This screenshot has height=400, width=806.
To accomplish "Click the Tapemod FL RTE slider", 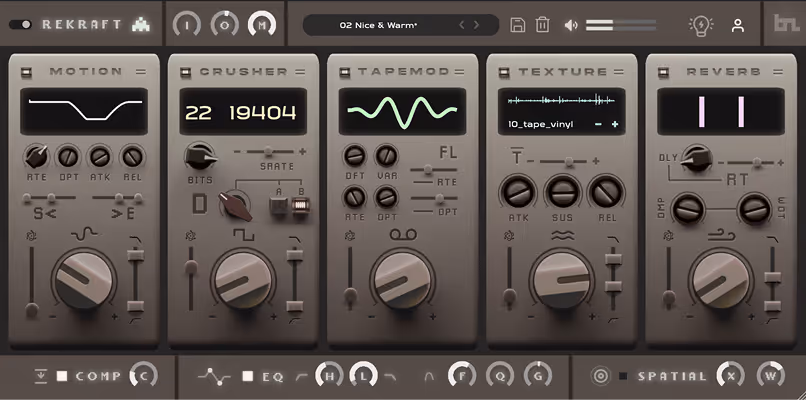I will pos(433,170).
